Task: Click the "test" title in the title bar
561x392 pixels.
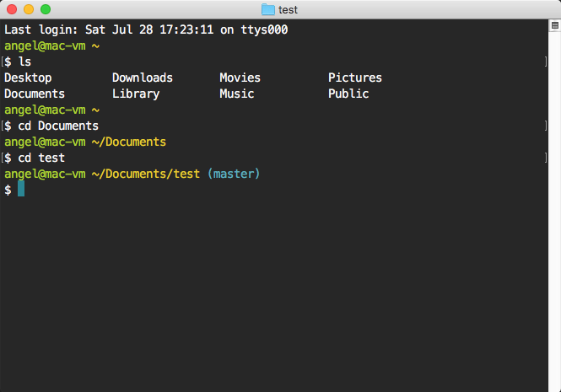Action: pos(288,9)
